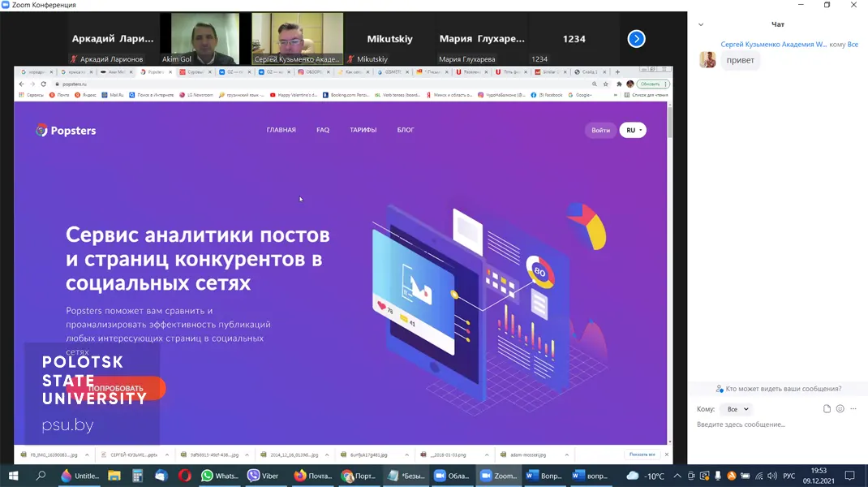Select participant tile named 1234
The width and height of the screenshot is (868, 487).
click(574, 39)
